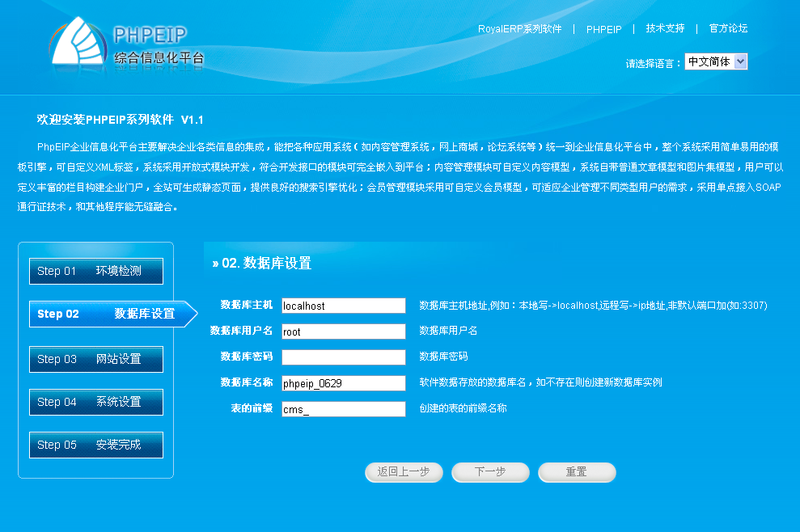Click the 创建的表的前缀名称 hint text

pos(463,408)
